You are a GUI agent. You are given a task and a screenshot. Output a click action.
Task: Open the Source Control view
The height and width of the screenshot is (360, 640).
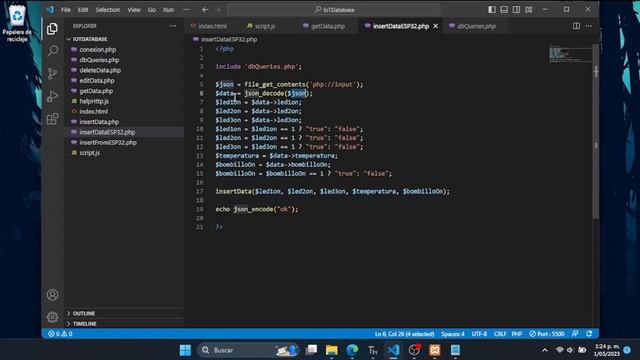pyautogui.click(x=52, y=74)
